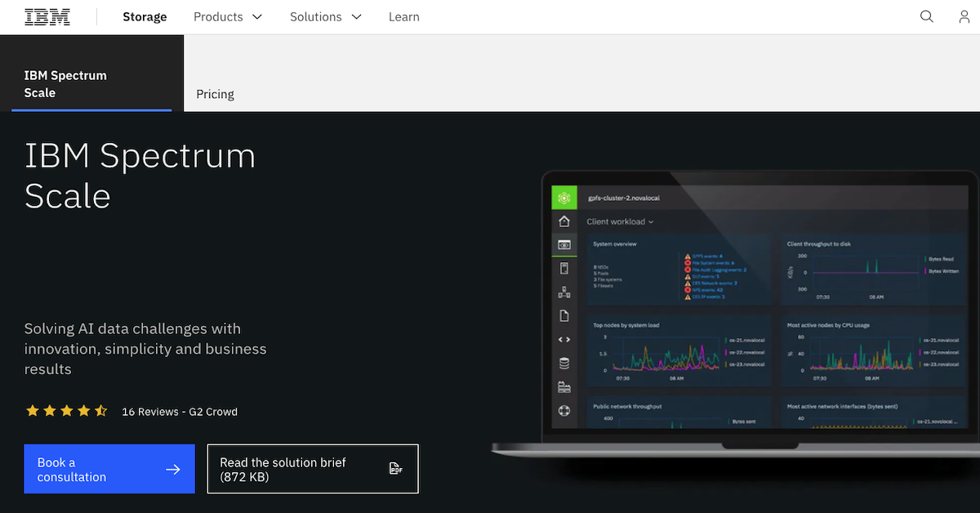Click the Book a consultation button
This screenshot has width=980, height=513.
point(109,469)
